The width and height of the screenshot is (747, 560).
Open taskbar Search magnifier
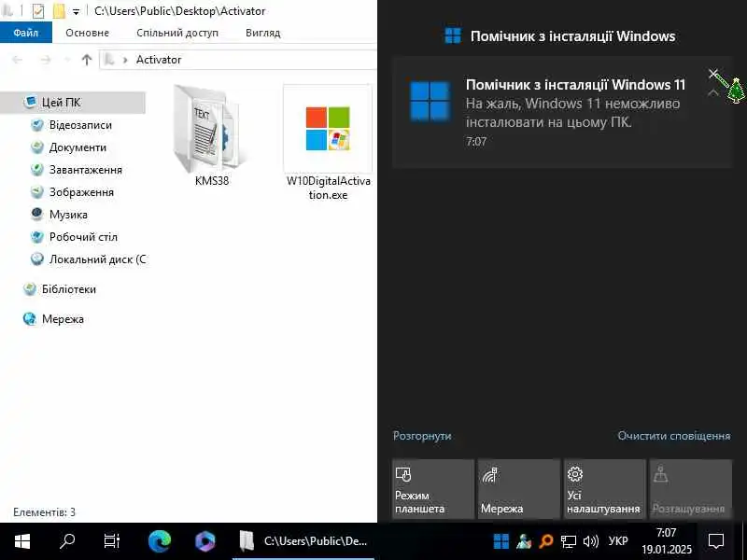(66, 541)
